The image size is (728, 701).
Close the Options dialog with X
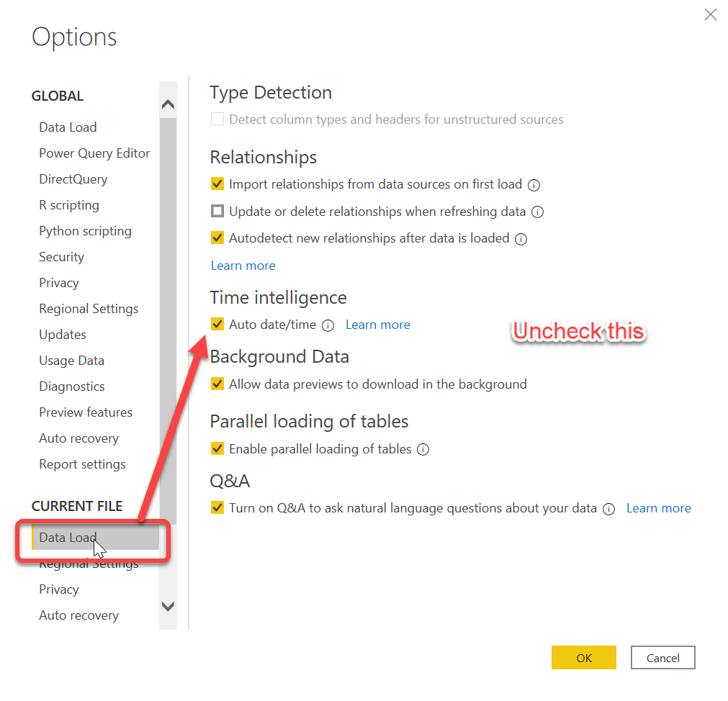coord(710,14)
